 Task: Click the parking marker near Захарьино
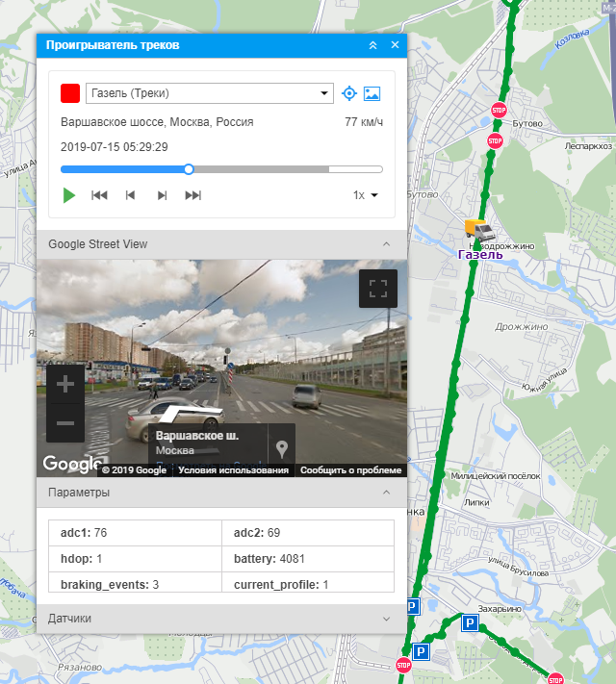[470, 623]
